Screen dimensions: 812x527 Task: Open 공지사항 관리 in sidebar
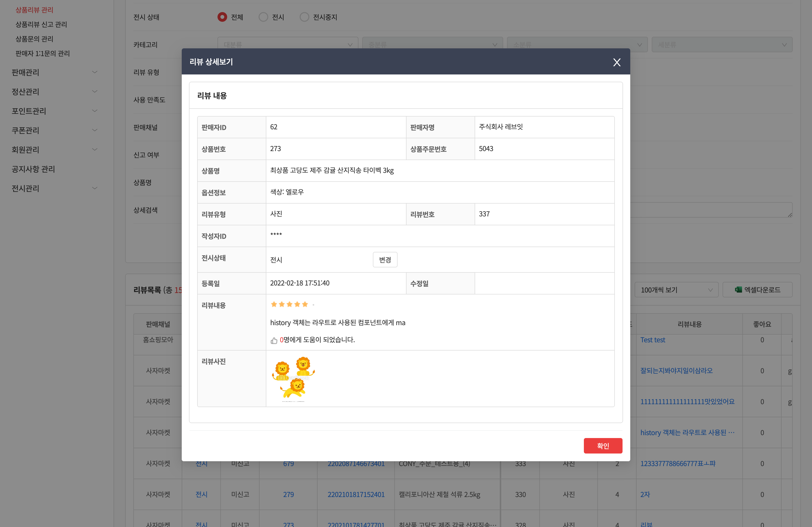point(33,169)
